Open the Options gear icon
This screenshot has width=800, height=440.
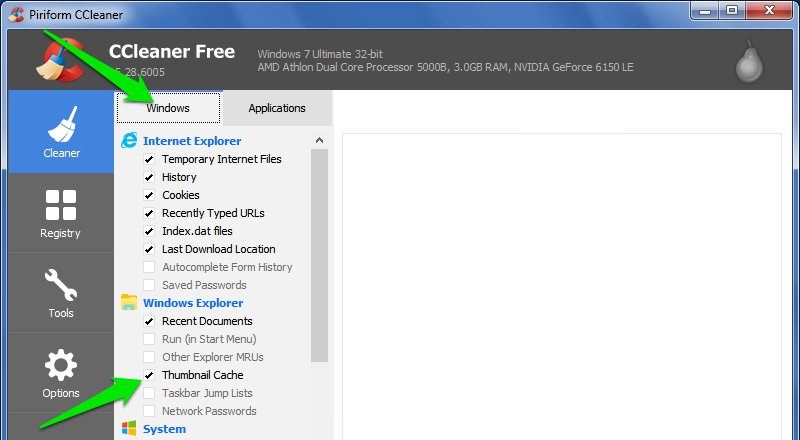[x=61, y=365]
